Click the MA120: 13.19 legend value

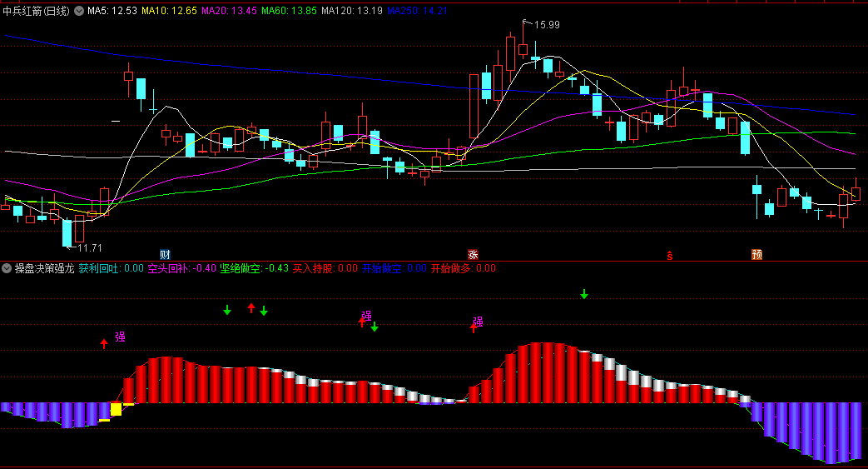[351, 11]
